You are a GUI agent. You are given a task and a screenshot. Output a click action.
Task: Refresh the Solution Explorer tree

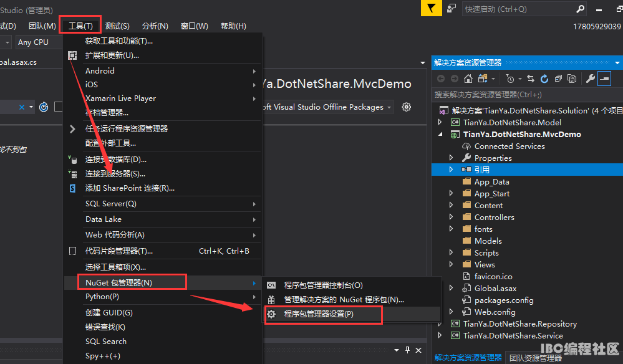(544, 79)
